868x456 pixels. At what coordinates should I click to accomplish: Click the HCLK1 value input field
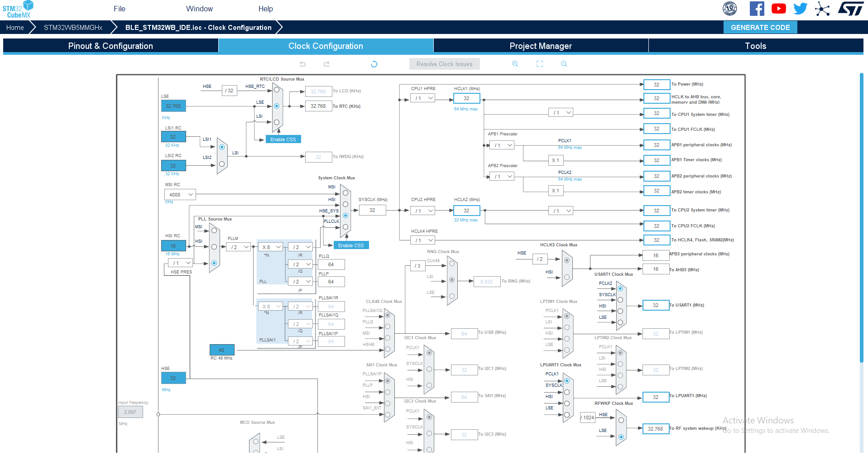pyautogui.click(x=466, y=98)
